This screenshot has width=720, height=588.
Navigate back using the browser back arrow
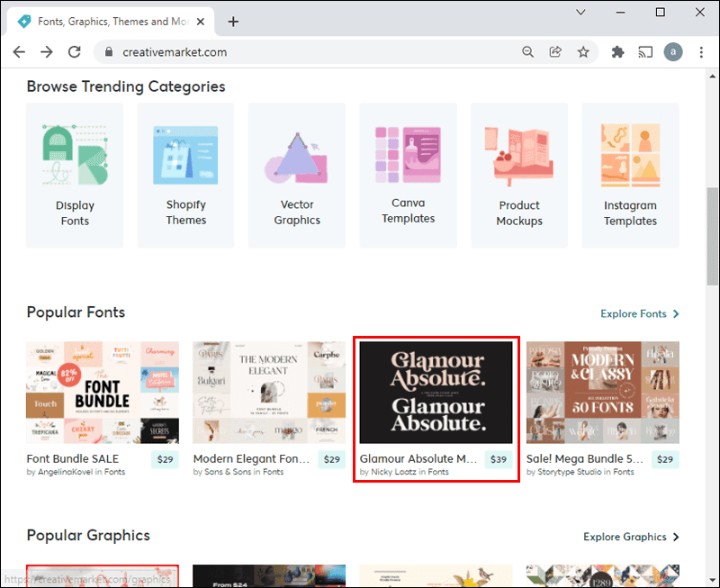tap(19, 52)
